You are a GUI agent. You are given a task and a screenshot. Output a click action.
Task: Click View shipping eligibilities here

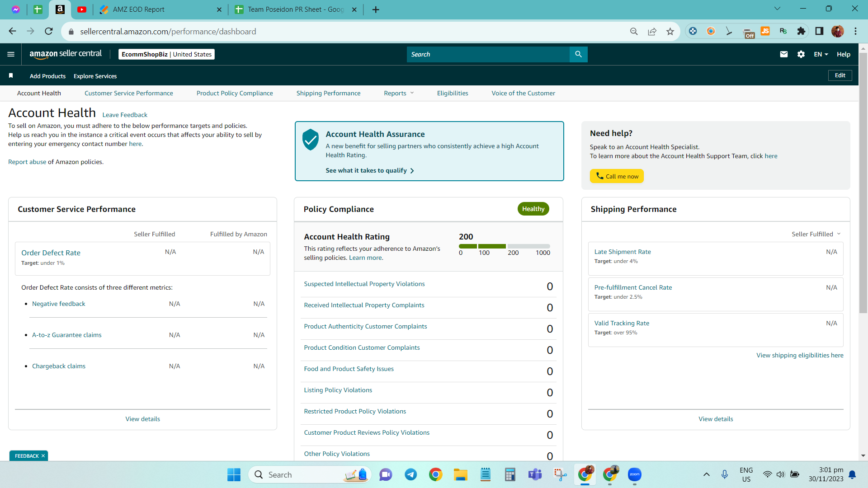point(800,355)
